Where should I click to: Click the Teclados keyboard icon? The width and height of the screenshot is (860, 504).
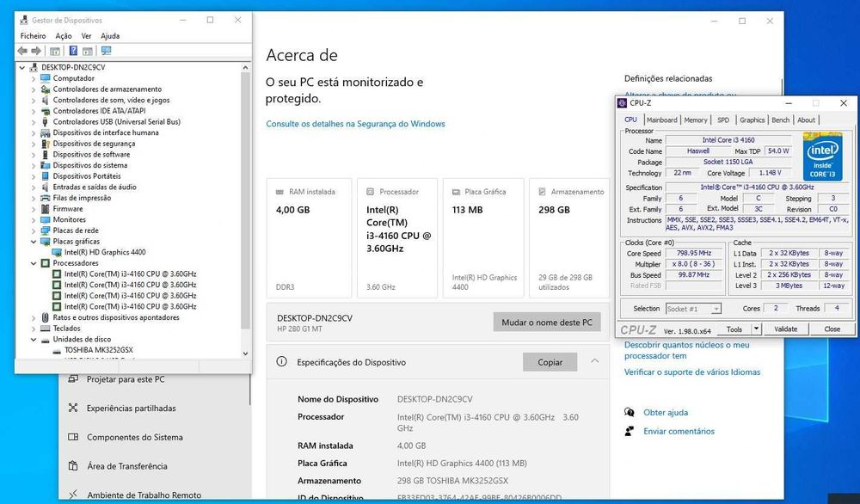(x=46, y=328)
